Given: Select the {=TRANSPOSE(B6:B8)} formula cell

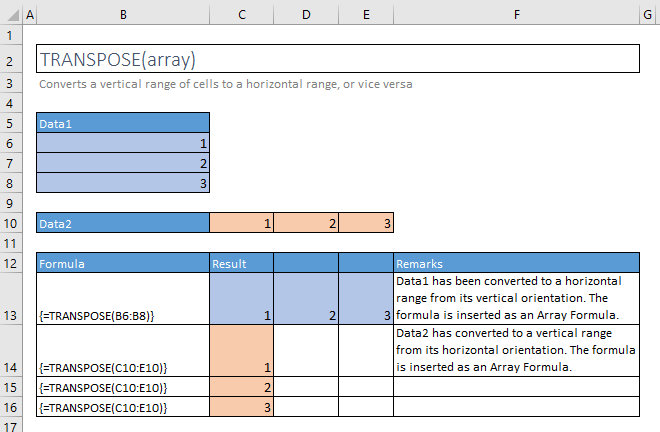Looking at the screenshot, I should [x=123, y=299].
